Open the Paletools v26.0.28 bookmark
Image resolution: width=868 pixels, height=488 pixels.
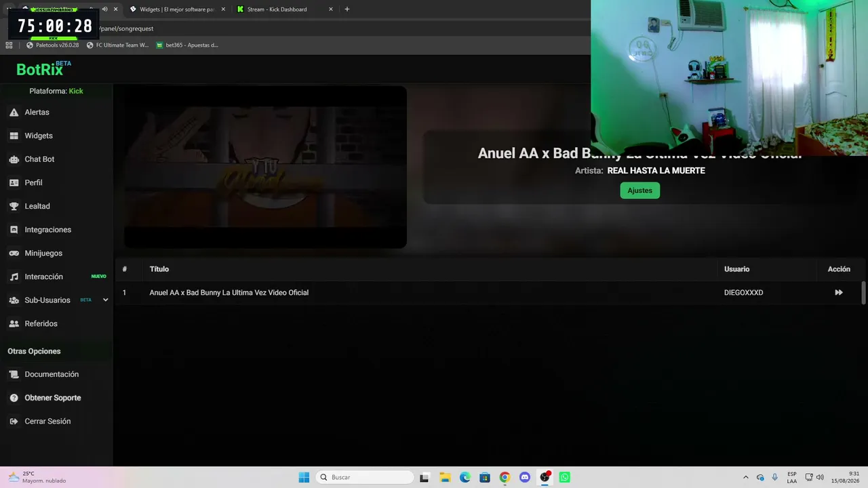[x=52, y=45]
